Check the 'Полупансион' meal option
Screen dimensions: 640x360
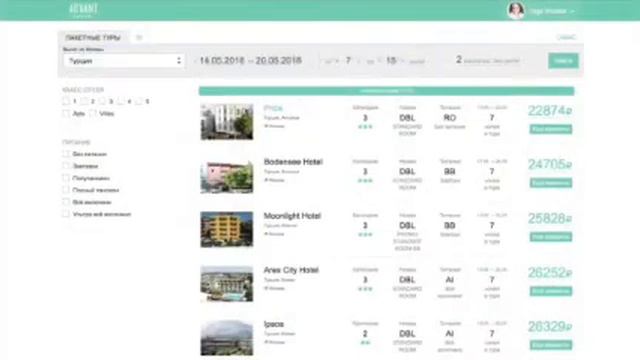point(66,178)
